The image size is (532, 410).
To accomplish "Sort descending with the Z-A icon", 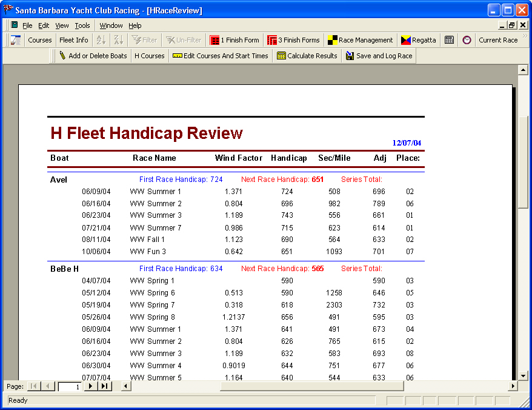I will pos(118,40).
